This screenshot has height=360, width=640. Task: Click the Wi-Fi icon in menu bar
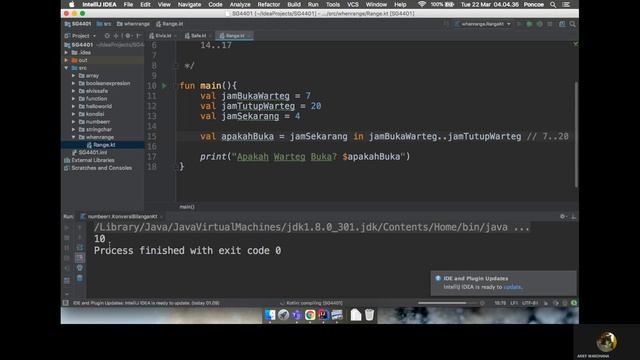pos(422,4)
